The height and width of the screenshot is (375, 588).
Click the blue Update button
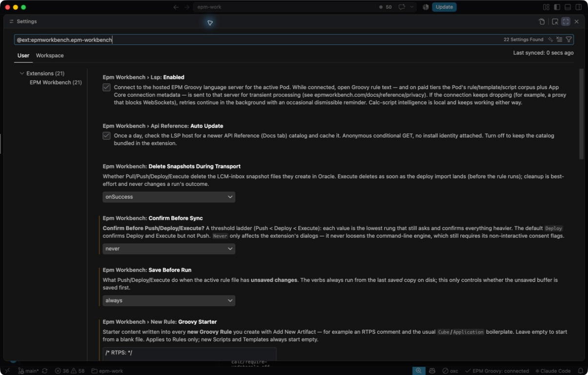[x=444, y=7]
